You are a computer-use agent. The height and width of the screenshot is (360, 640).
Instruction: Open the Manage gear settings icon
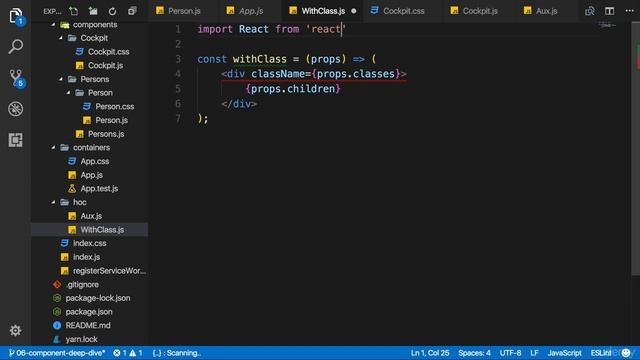(16, 330)
